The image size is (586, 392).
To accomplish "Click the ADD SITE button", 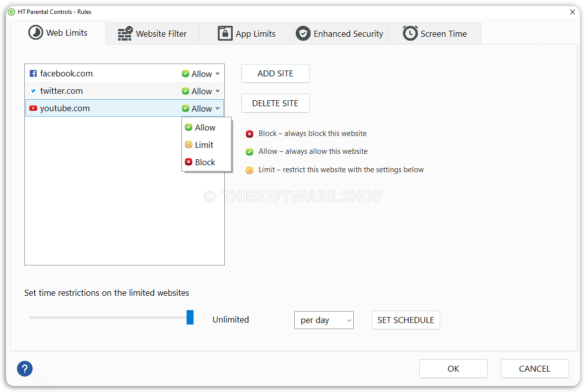I will pos(275,73).
